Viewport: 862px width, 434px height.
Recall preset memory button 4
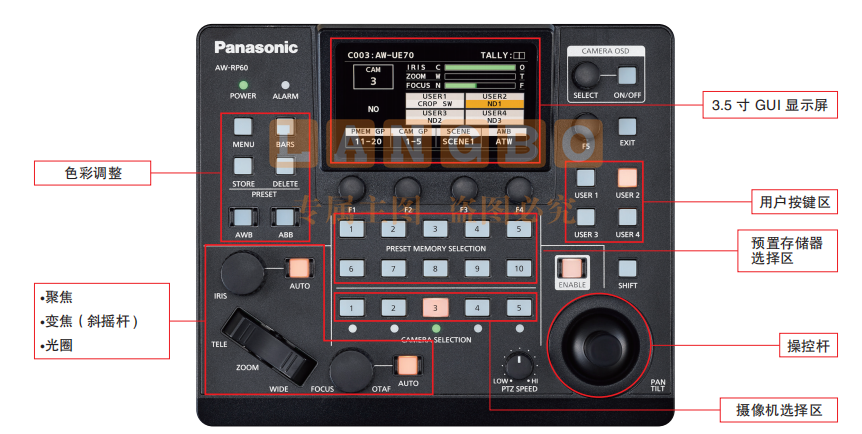(477, 229)
